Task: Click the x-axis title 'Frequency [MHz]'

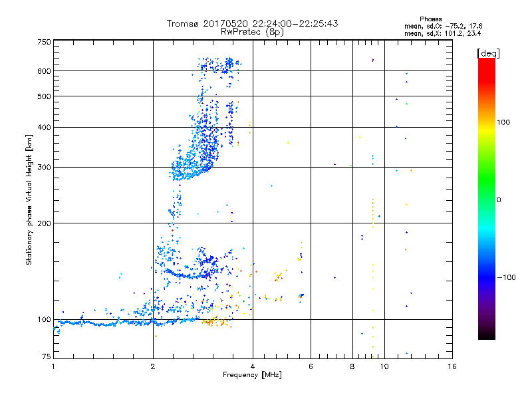Action: coord(252,375)
